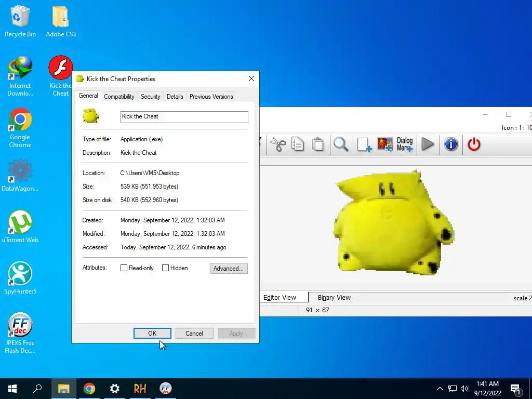The height and width of the screenshot is (399, 532).
Task: Switch to the Security tab
Action: pos(150,97)
